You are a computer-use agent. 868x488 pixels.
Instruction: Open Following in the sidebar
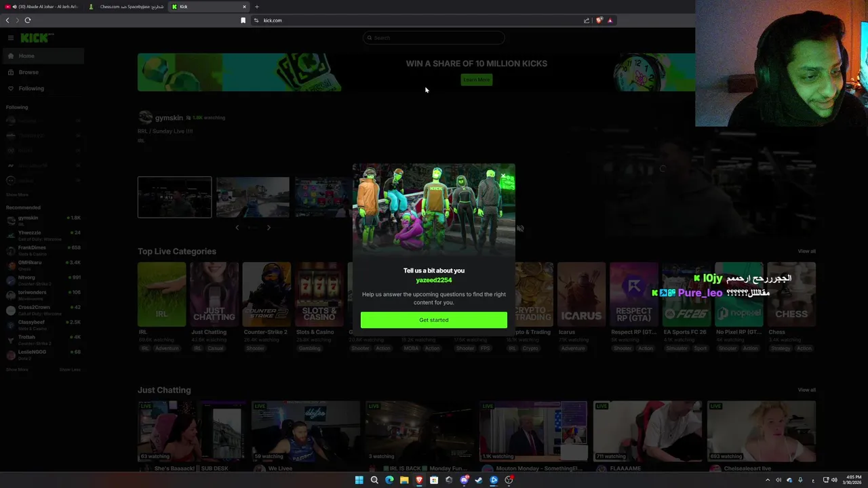tap(42, 88)
